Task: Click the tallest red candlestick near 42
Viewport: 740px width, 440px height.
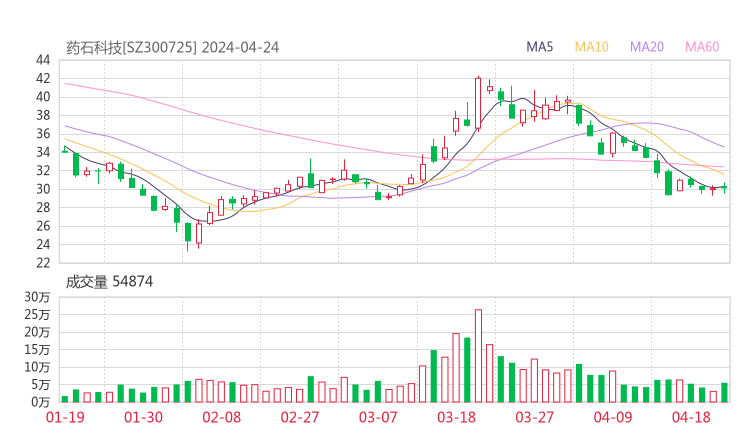Action: click(x=478, y=103)
